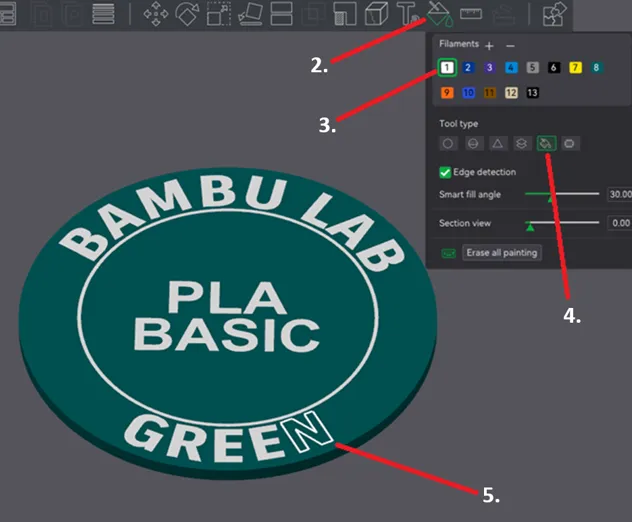Select the Cut tool in toolbar

282,14
